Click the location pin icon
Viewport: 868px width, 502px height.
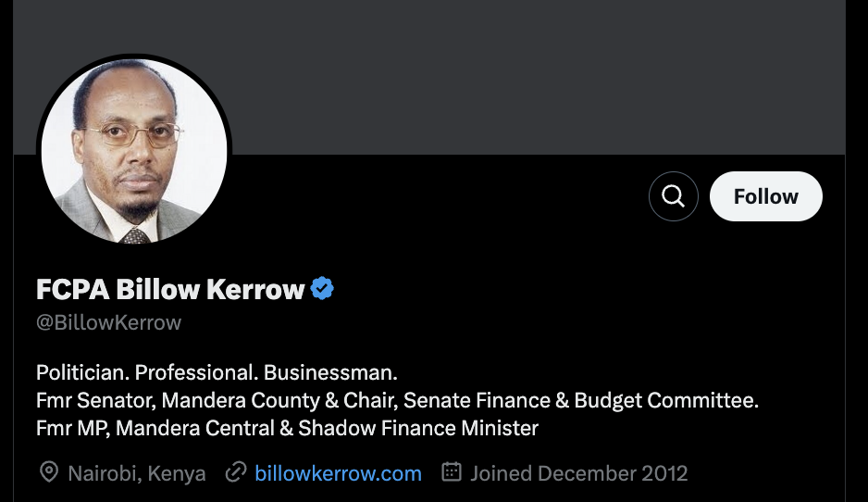(48, 473)
